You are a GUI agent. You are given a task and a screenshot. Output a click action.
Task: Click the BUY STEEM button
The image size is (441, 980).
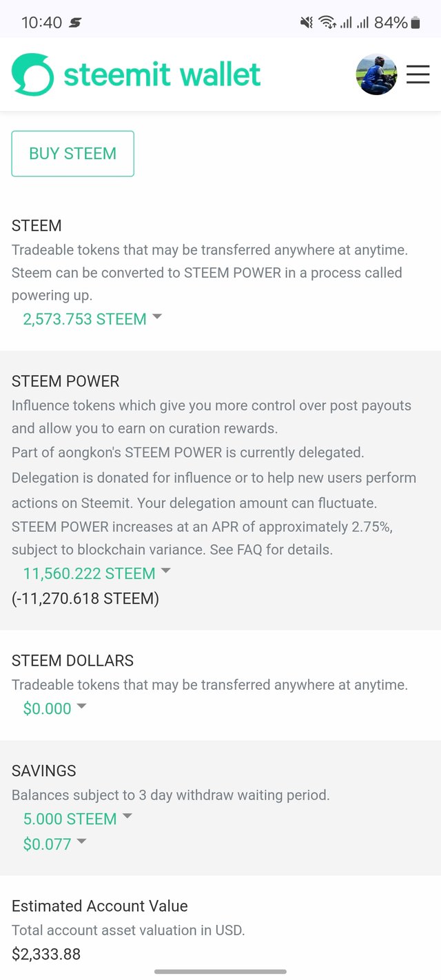pos(72,154)
